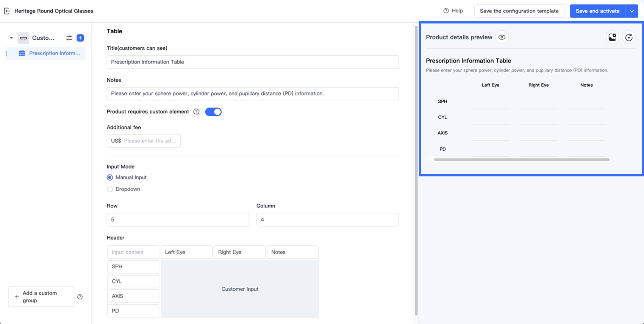Click the edit image icon in the preview panel
This screenshot has width=644, height=324.
tap(612, 37)
